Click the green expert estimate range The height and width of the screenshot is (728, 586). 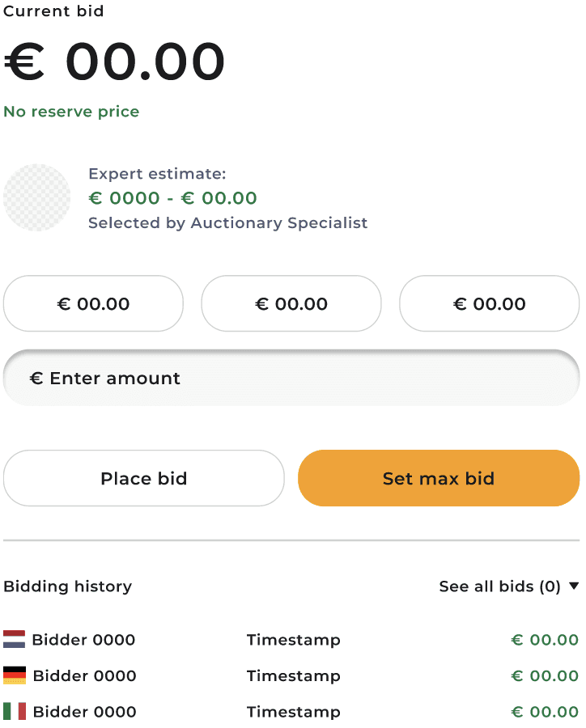(172, 198)
